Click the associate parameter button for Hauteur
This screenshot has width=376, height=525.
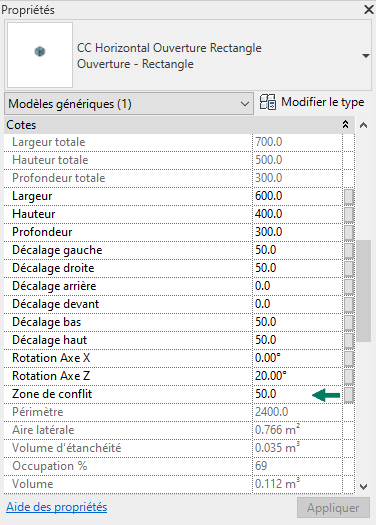349,214
